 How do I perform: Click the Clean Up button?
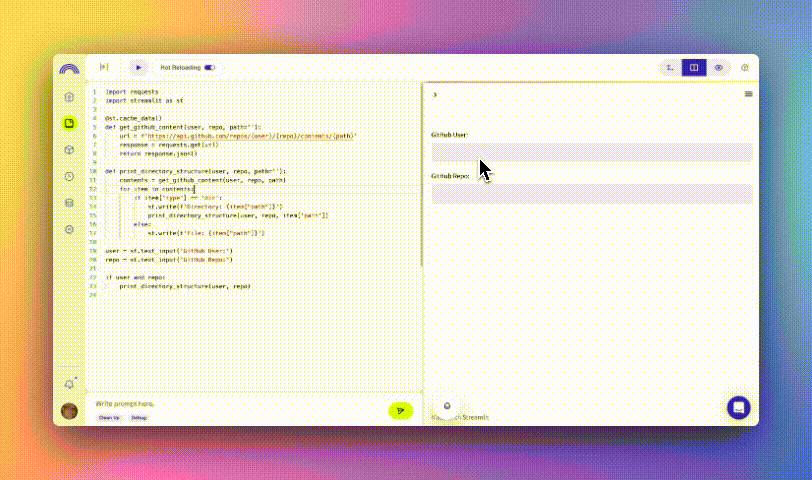[109, 417]
